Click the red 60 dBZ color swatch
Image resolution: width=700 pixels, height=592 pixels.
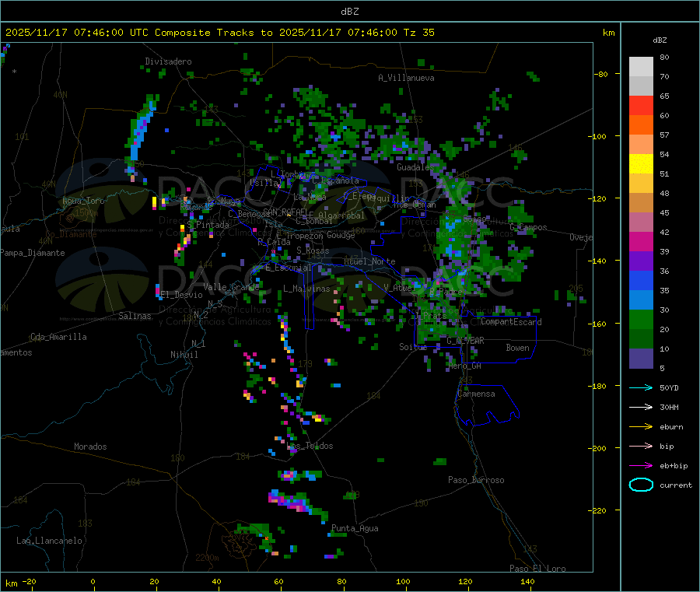(x=641, y=105)
